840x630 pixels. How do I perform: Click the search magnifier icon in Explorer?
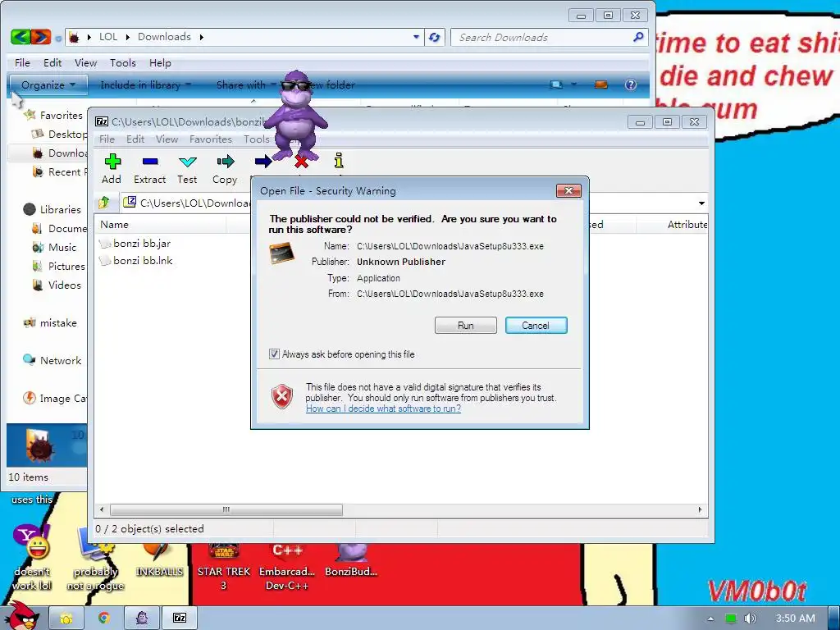coord(638,37)
